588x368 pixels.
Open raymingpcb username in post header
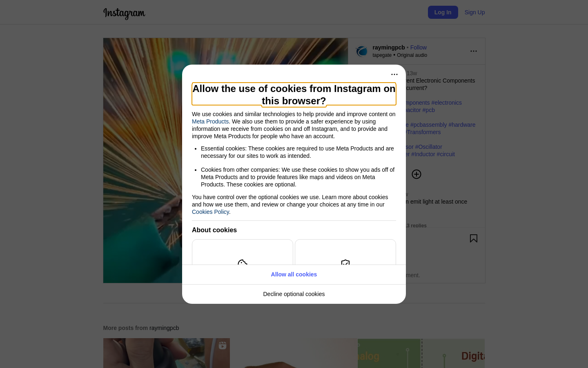[389, 47]
